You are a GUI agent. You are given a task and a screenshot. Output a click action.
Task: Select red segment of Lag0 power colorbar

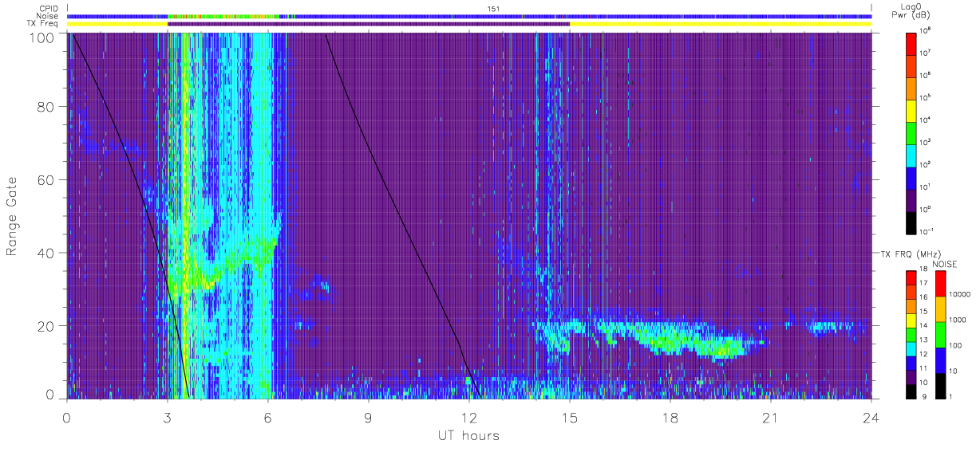click(x=912, y=43)
